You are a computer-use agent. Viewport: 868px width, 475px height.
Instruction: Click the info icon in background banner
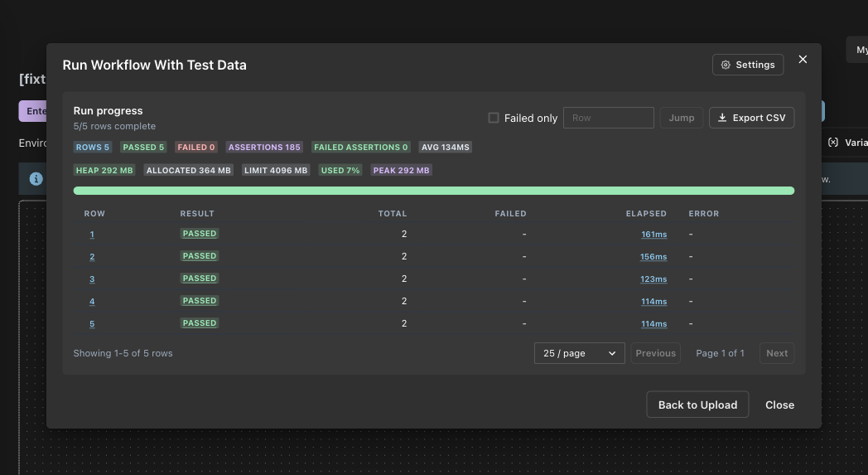click(36, 179)
